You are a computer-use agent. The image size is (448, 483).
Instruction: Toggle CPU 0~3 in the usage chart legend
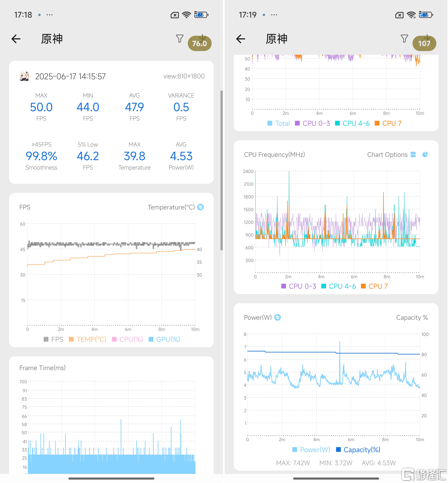(x=312, y=123)
